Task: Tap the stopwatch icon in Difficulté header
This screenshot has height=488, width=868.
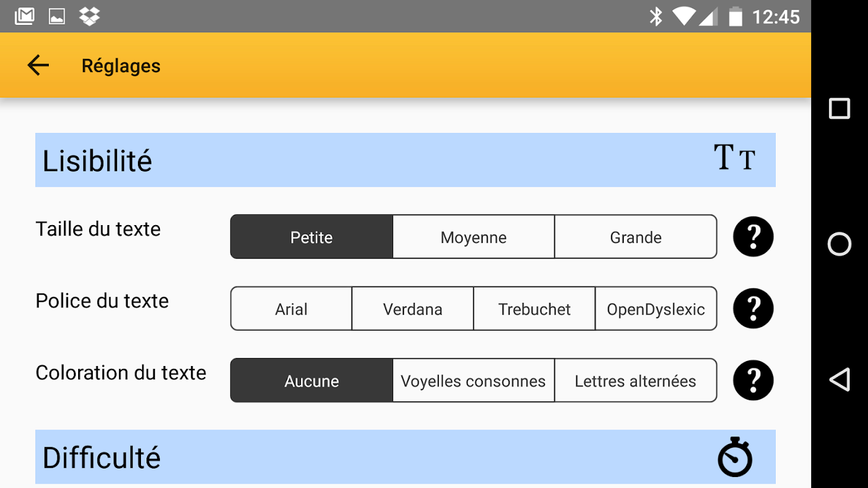Action: click(x=734, y=457)
